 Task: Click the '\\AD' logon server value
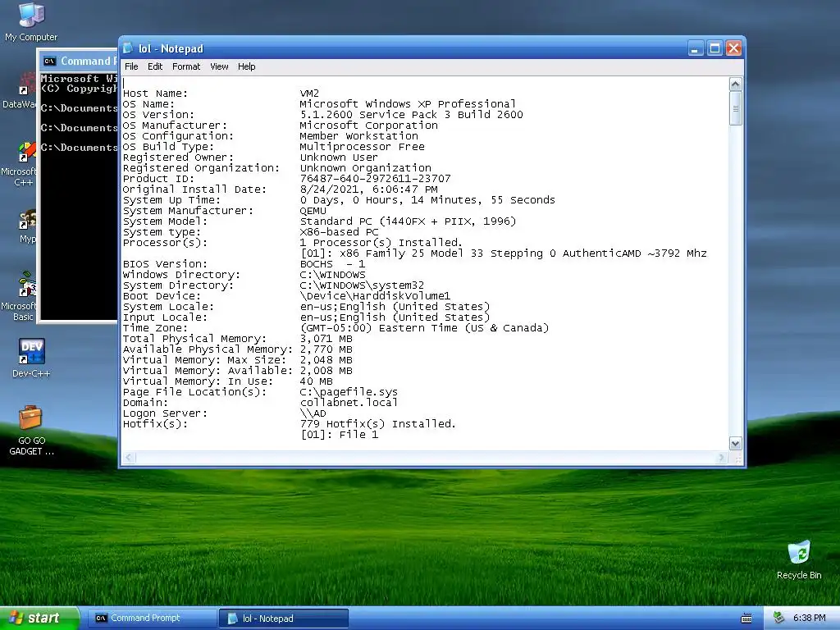click(313, 413)
